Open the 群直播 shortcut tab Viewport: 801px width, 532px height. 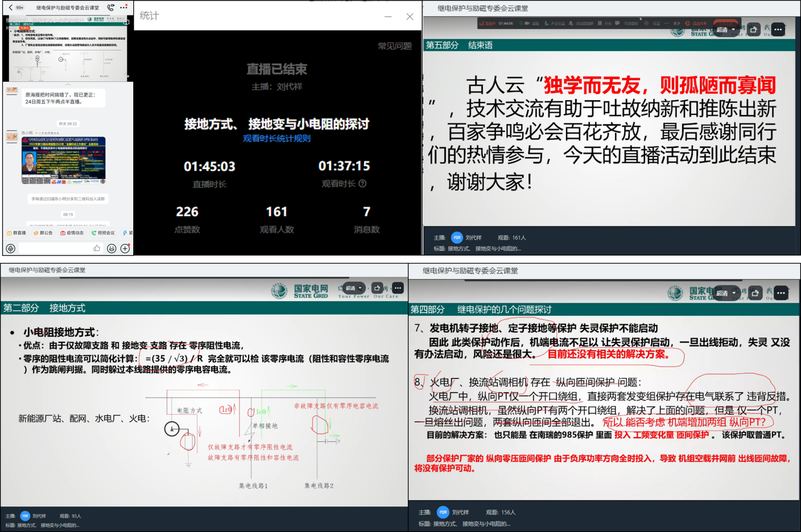point(16,233)
